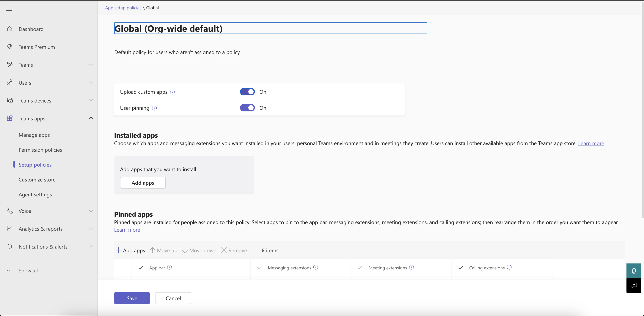Click Add apps button under Installed apps

point(143,183)
